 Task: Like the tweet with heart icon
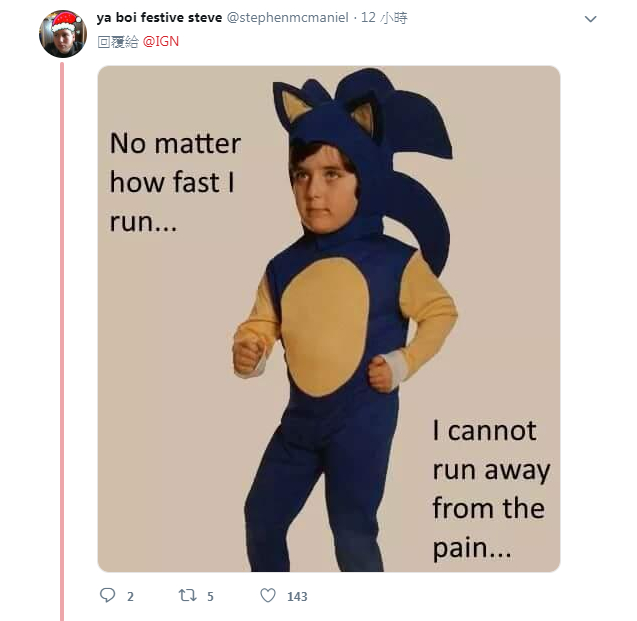[267, 595]
